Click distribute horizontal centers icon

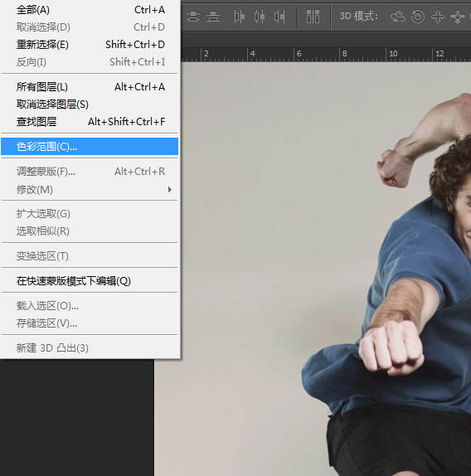(x=260, y=17)
